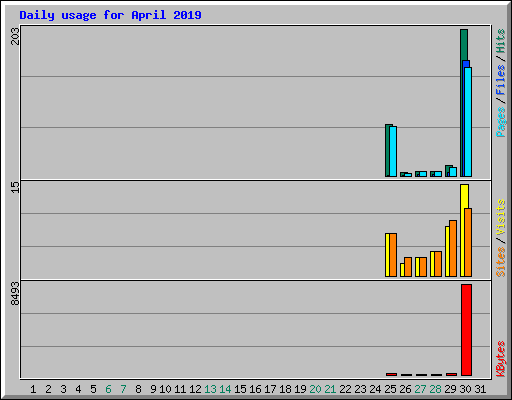The width and height of the screenshot is (512, 400).
Task: Click the orange sites bar for day 28
Action: coord(438,264)
